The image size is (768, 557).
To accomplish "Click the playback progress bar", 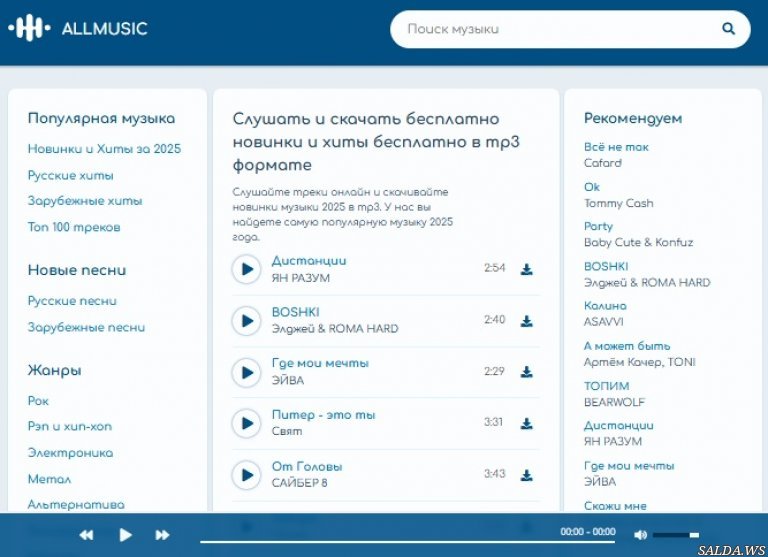I will (x=408, y=541).
